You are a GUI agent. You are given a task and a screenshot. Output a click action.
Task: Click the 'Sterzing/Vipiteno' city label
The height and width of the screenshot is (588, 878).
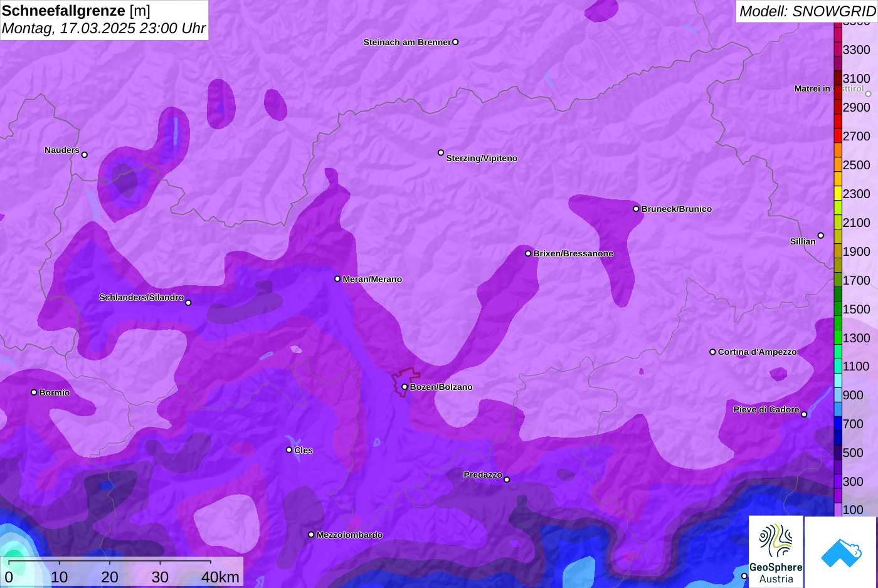[482, 158]
